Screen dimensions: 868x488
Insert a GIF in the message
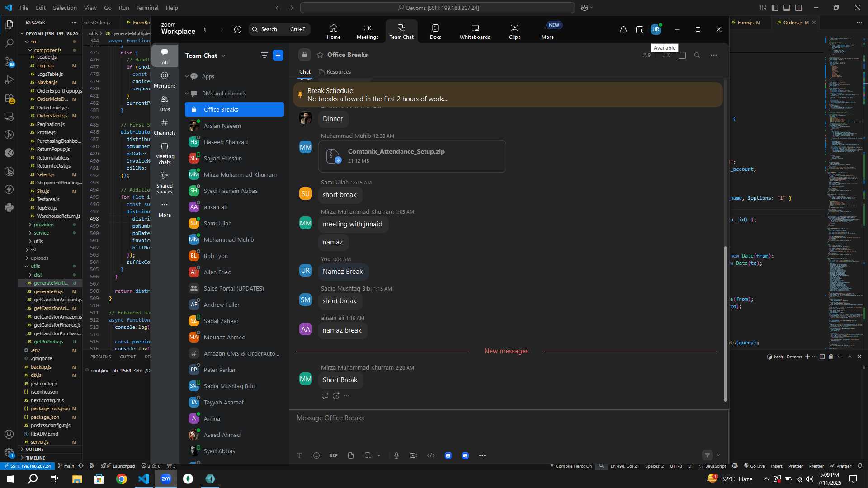tap(334, 455)
